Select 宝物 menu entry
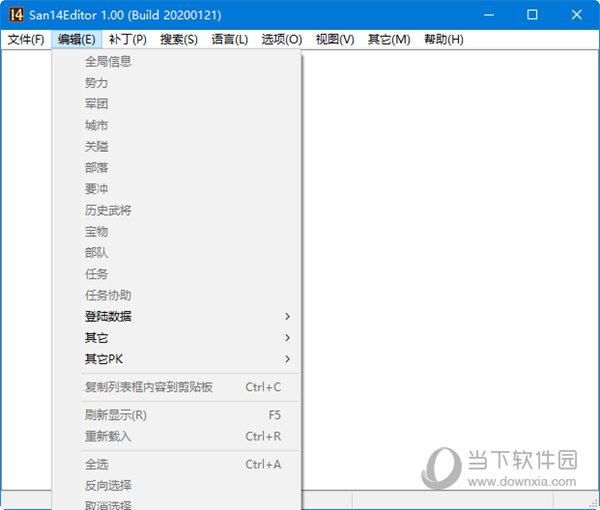 pyautogui.click(x=176, y=231)
